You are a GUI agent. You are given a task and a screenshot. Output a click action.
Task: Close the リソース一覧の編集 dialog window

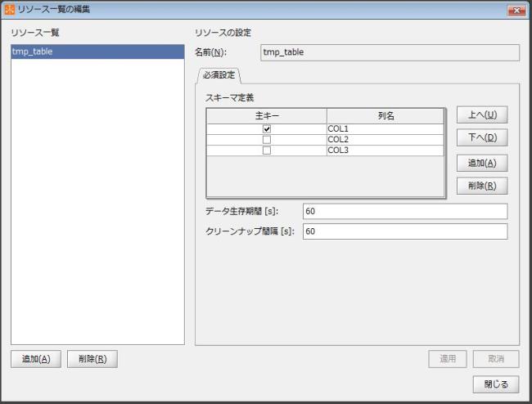pyautogui.click(x=516, y=9)
